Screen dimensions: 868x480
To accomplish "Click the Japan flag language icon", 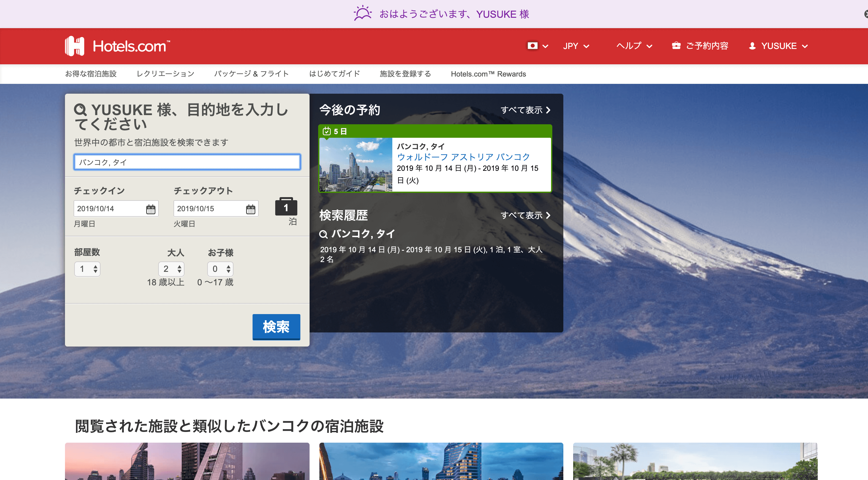I will click(x=533, y=46).
